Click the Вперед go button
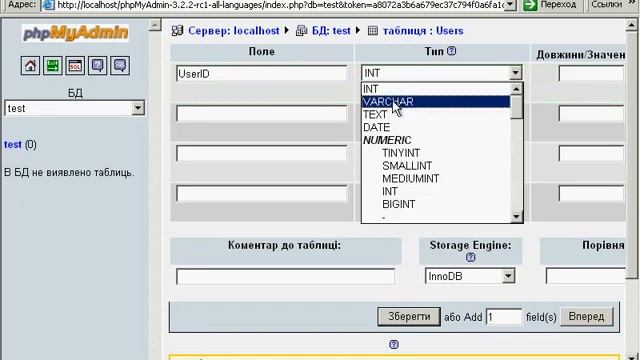 pyautogui.click(x=587, y=317)
